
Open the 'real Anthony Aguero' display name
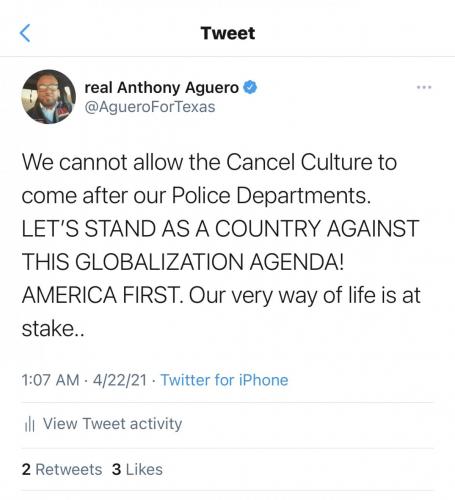click(x=162, y=88)
